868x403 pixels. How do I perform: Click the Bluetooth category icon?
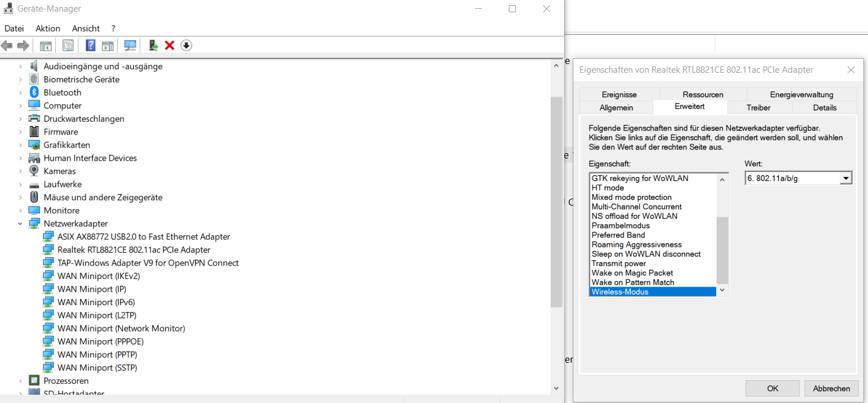(34, 93)
